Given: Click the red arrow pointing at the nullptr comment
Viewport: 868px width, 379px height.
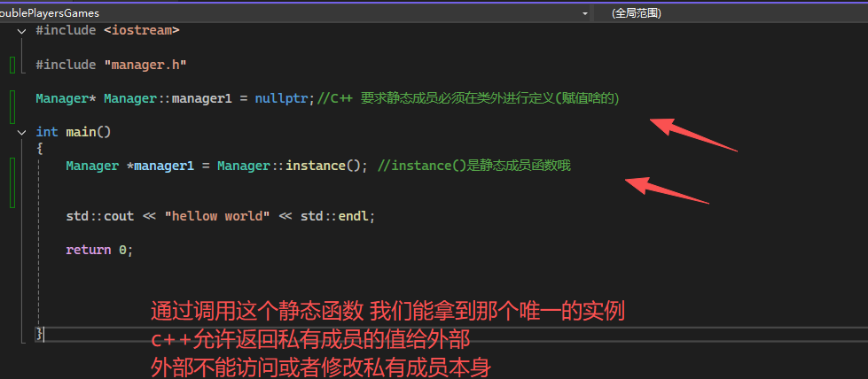Looking at the screenshot, I should [693, 135].
